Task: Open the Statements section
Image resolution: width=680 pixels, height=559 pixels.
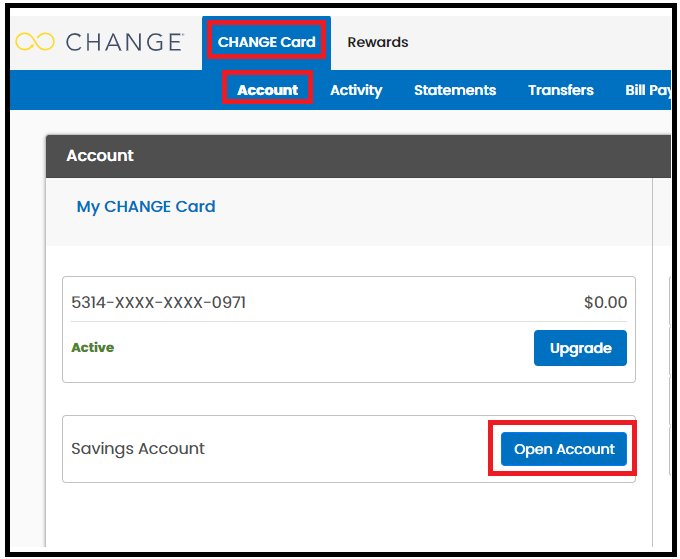Action: (x=455, y=90)
